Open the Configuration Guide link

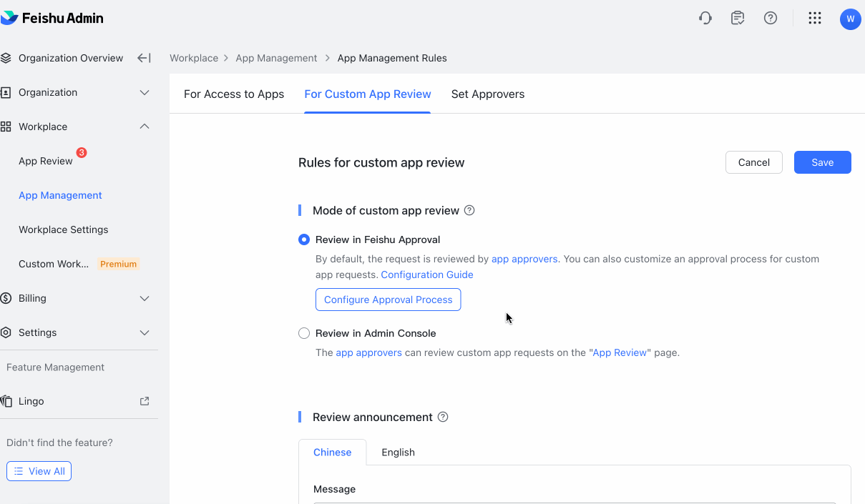pyautogui.click(x=426, y=275)
